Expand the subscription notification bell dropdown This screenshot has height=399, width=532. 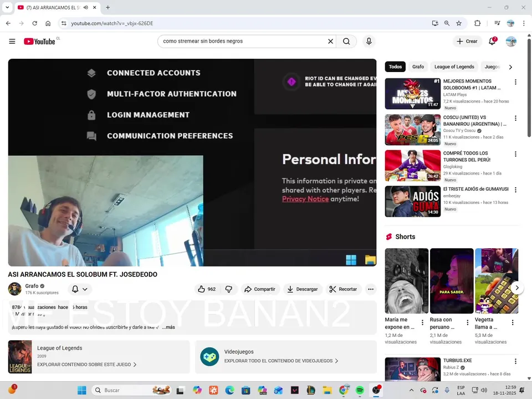[79, 289]
